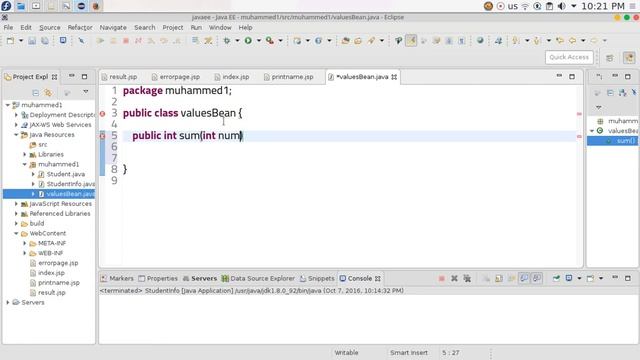
Task: Click the green Run button icon
Action: (x=248, y=40)
